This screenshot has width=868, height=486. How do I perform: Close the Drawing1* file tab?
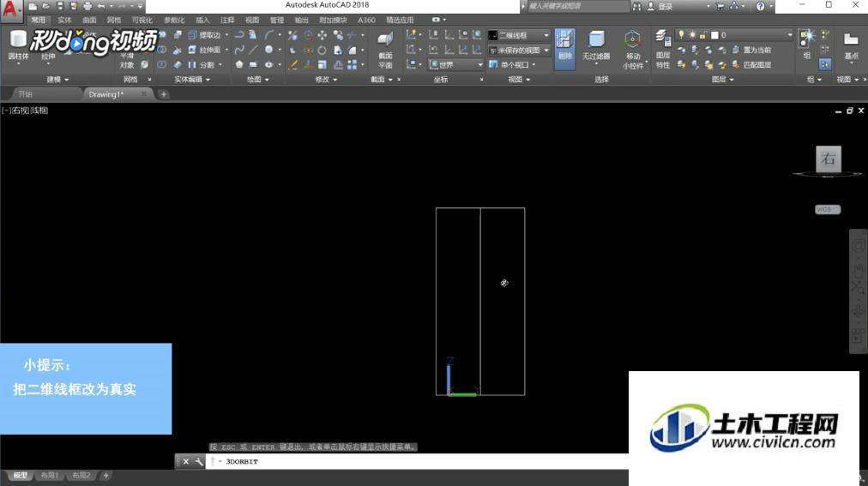144,94
